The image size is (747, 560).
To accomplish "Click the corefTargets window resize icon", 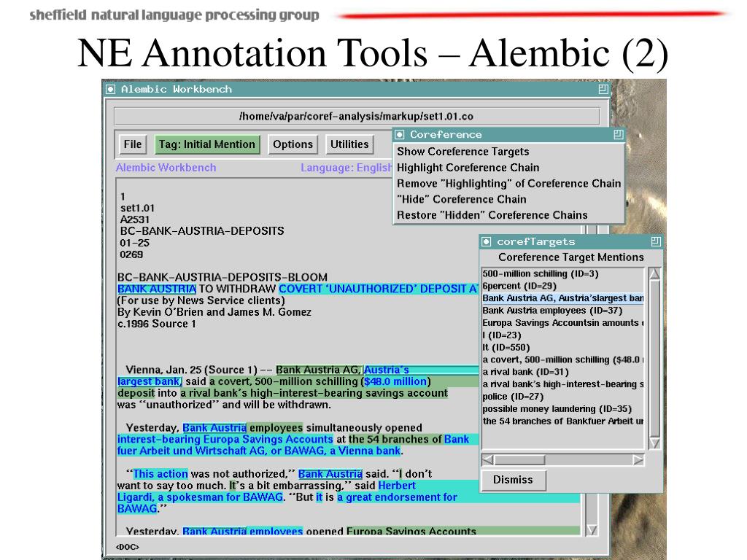I will click(656, 241).
